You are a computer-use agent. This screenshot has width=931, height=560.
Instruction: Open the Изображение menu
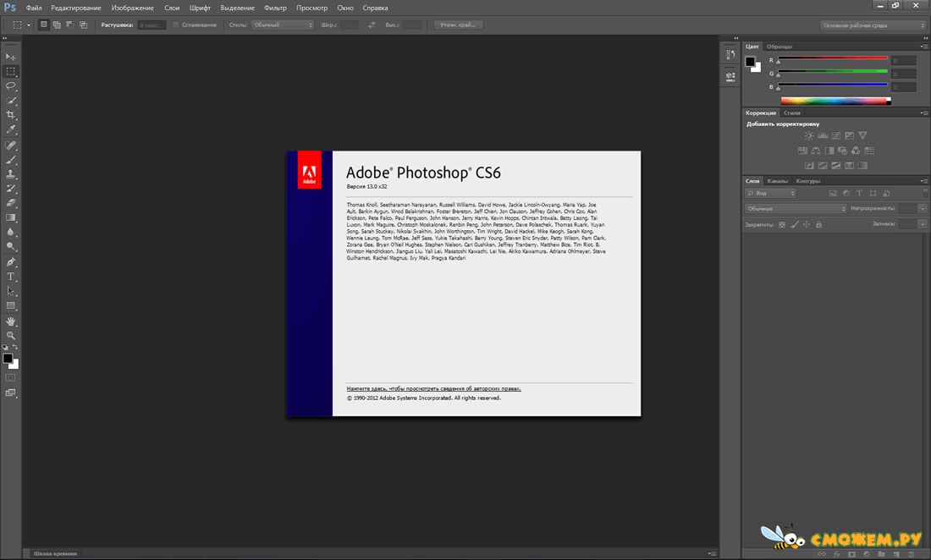pyautogui.click(x=132, y=8)
